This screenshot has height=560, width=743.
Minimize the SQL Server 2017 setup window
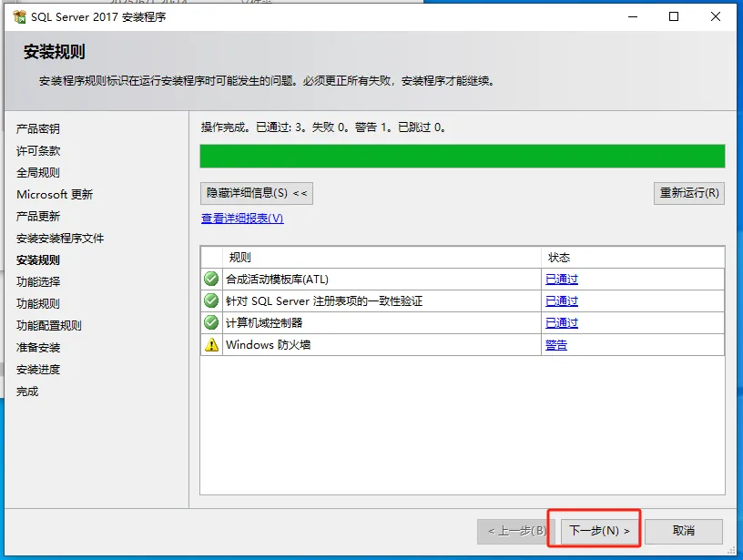633,17
